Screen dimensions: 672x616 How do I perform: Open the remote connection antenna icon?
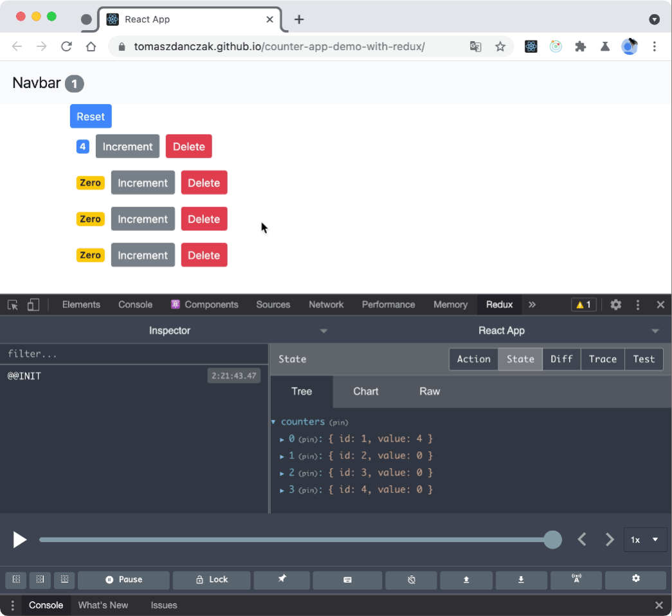[576, 579]
